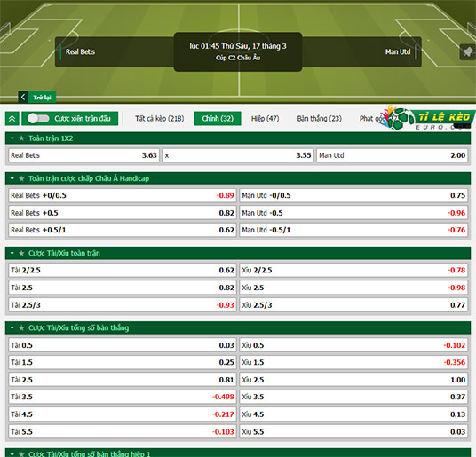Image resolution: width=476 pixels, height=457 pixels.
Task: Collapse the Toàn trận 1X2 section arrow
Action: [12, 138]
